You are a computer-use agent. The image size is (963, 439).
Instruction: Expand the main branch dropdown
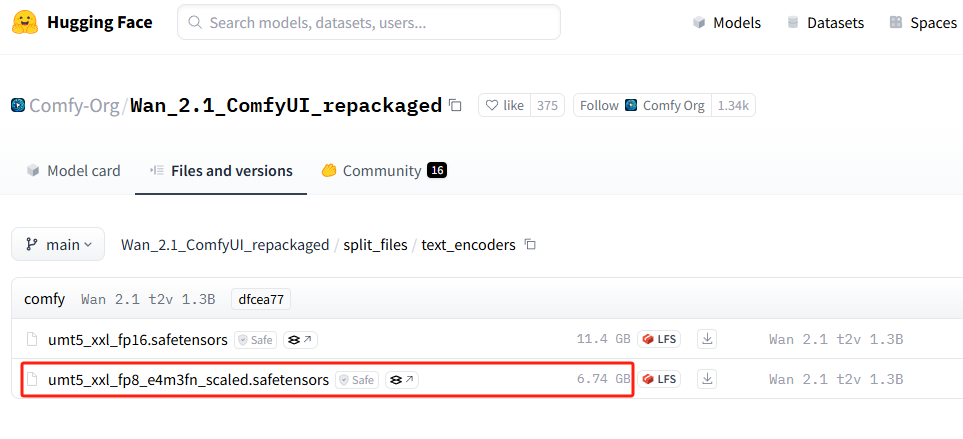(58, 244)
